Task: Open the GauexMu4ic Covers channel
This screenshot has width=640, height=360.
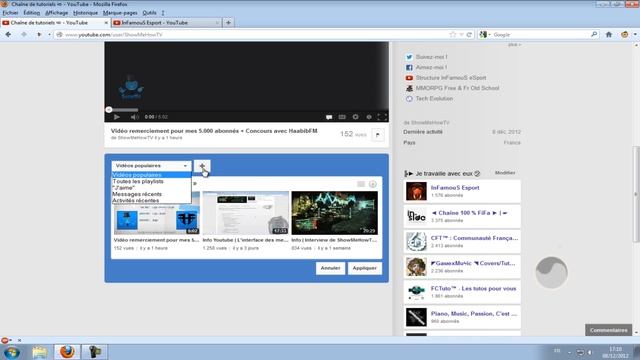Action: [474, 263]
